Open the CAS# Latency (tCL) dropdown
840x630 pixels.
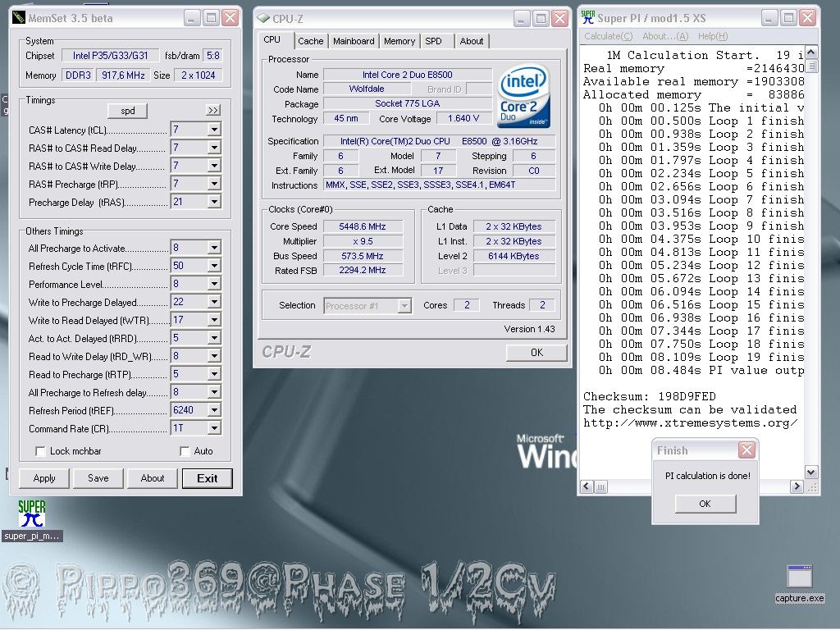(214, 130)
